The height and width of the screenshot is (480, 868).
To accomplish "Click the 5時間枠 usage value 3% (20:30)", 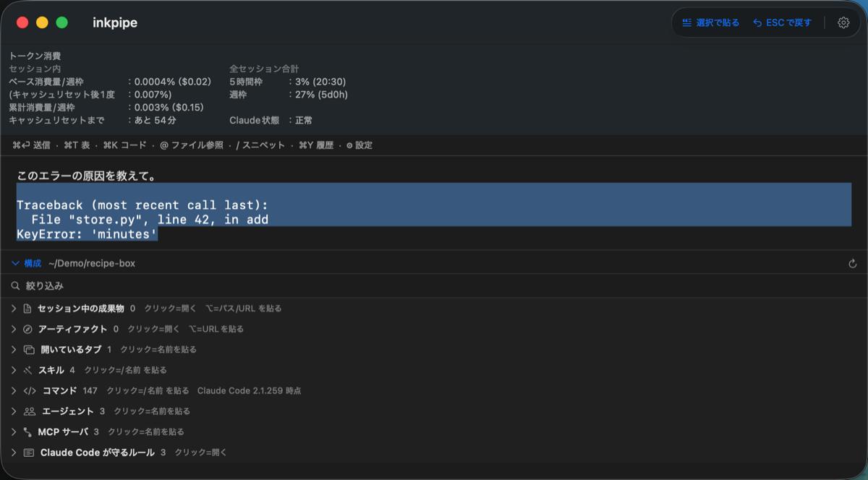I will [x=320, y=82].
